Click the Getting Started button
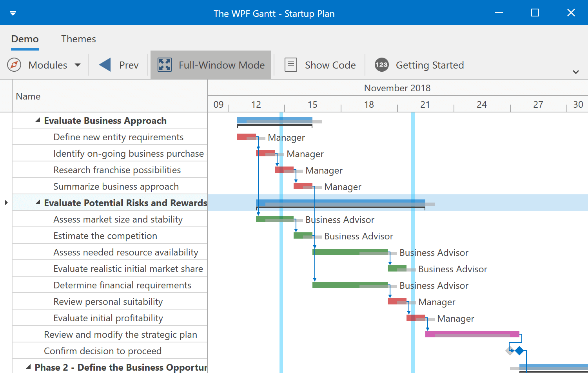 430,65
